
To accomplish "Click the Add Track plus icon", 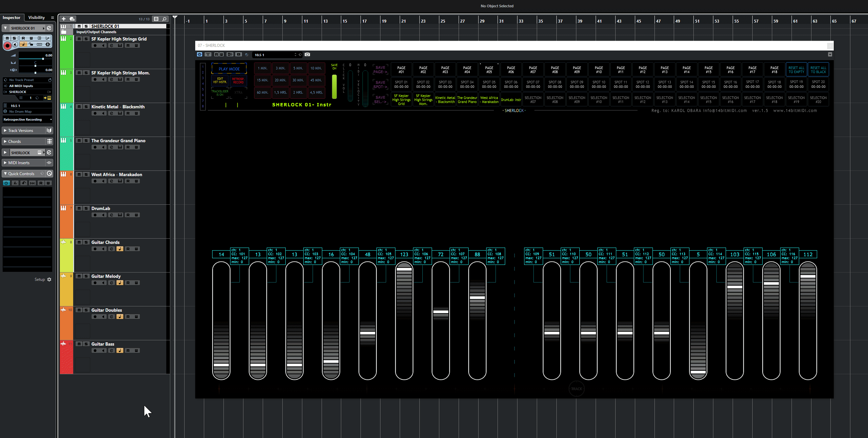I will (64, 19).
